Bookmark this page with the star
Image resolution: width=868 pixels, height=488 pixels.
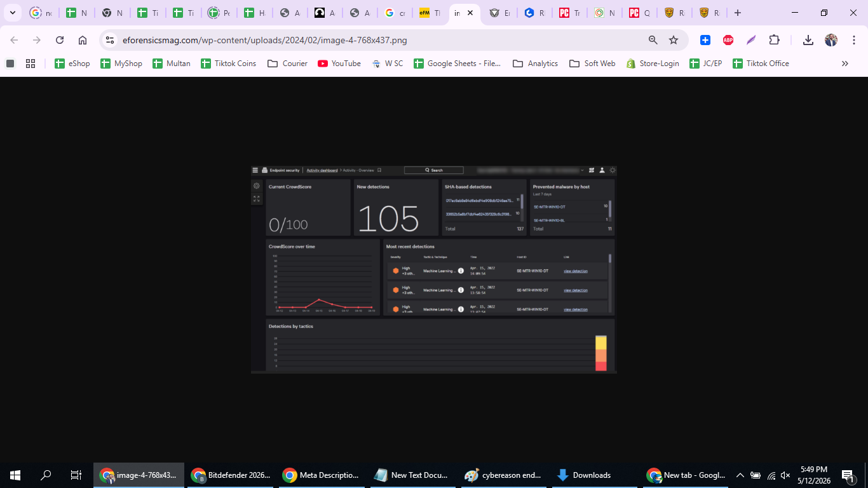coord(674,40)
